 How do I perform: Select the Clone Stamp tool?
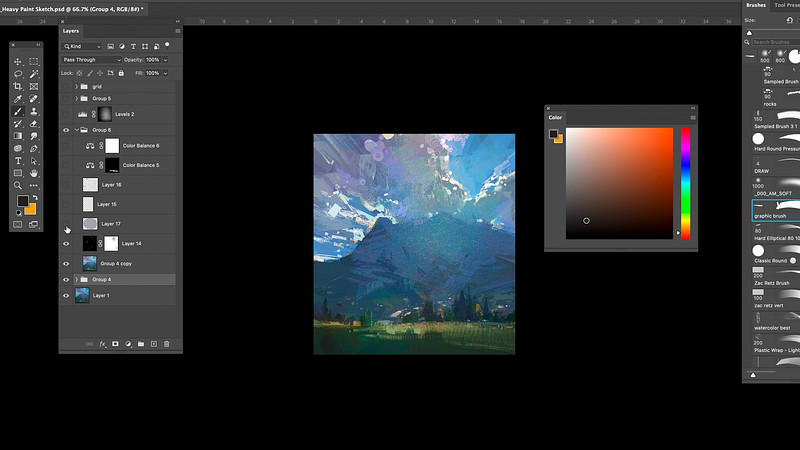click(34, 111)
